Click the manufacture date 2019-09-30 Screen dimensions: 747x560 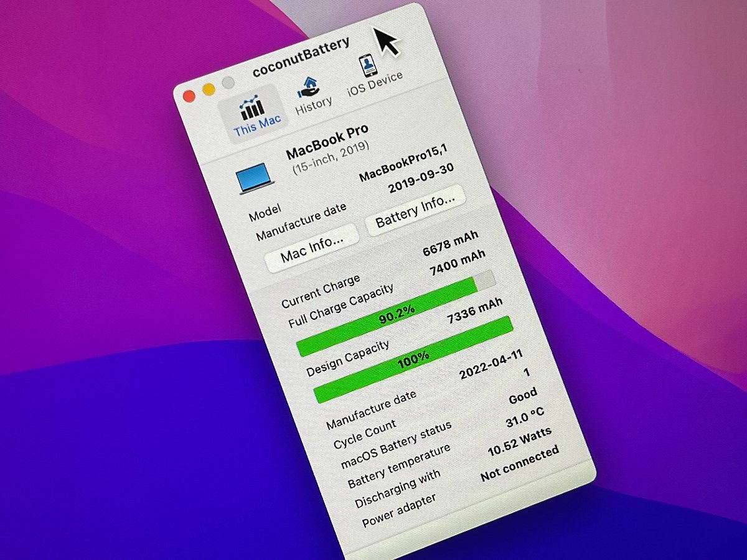tap(421, 178)
